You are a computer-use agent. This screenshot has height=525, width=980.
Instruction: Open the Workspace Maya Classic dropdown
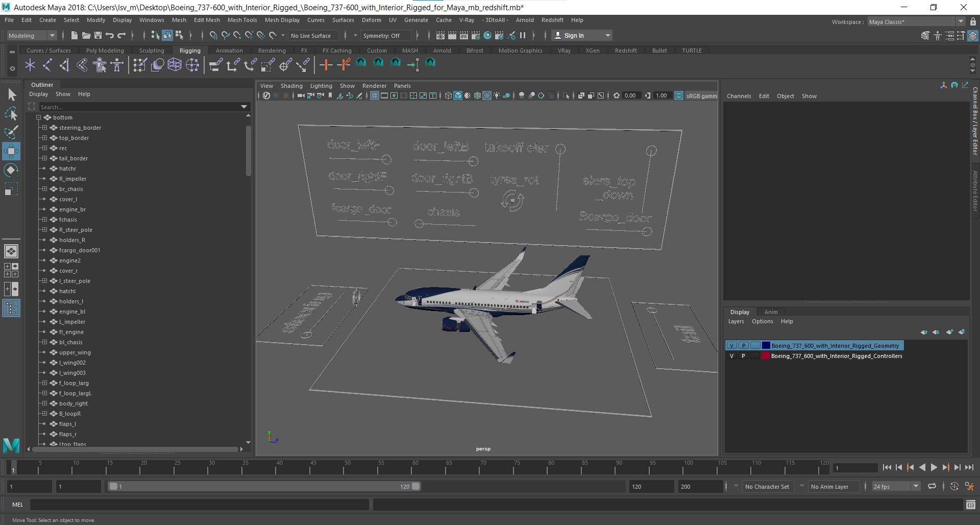[916, 21]
